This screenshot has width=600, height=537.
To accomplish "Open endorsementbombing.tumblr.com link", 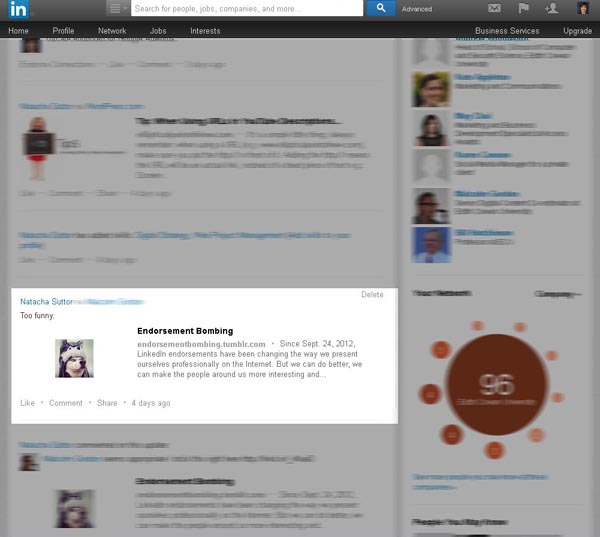I will click(201, 344).
